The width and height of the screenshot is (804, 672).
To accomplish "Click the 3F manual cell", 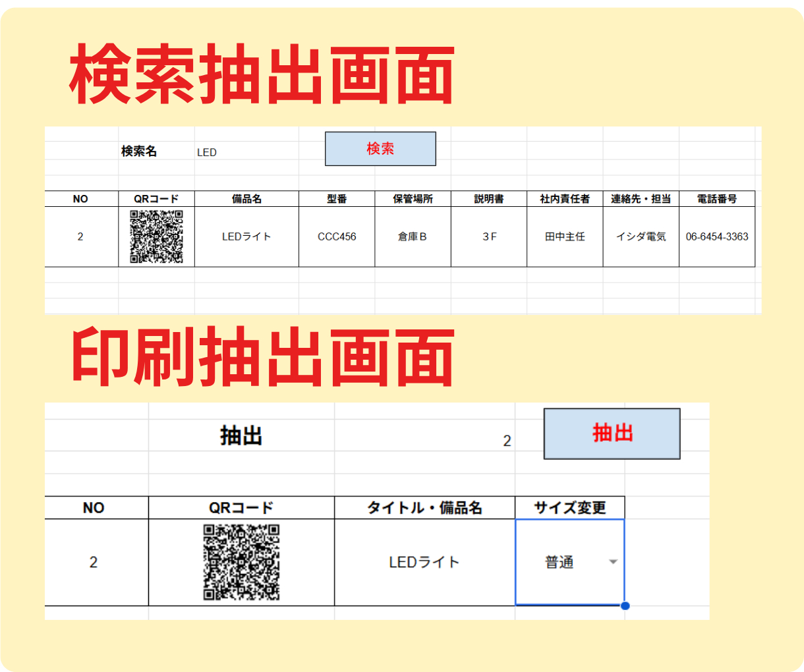I will [x=489, y=237].
